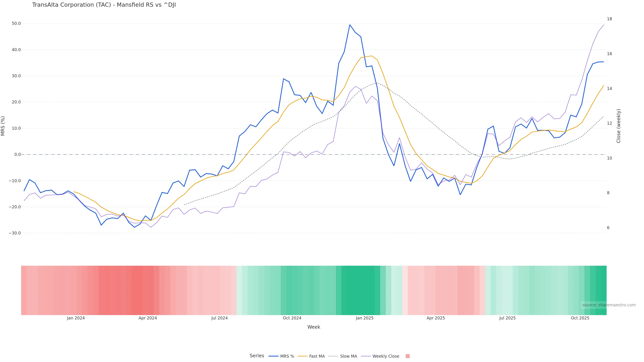
Task: Click the MRS (%) left axis title
Action: 3,126
